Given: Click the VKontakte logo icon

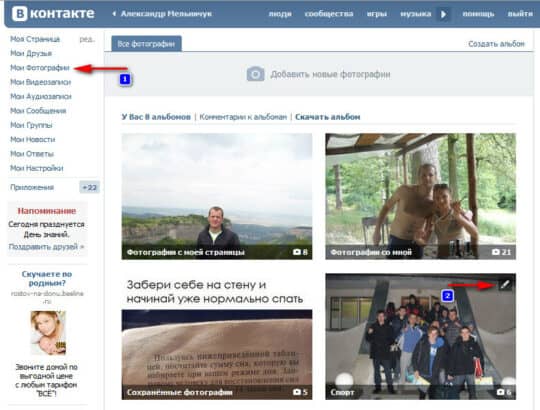Looking at the screenshot, I should coord(20,14).
